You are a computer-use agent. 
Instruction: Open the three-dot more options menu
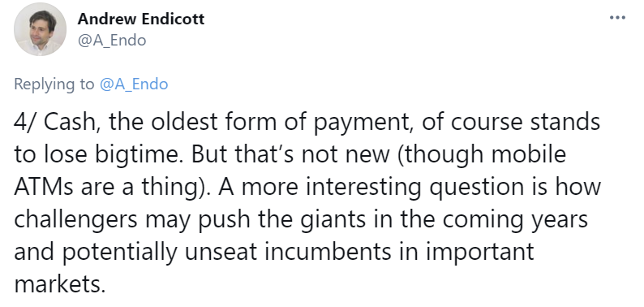click(617, 18)
